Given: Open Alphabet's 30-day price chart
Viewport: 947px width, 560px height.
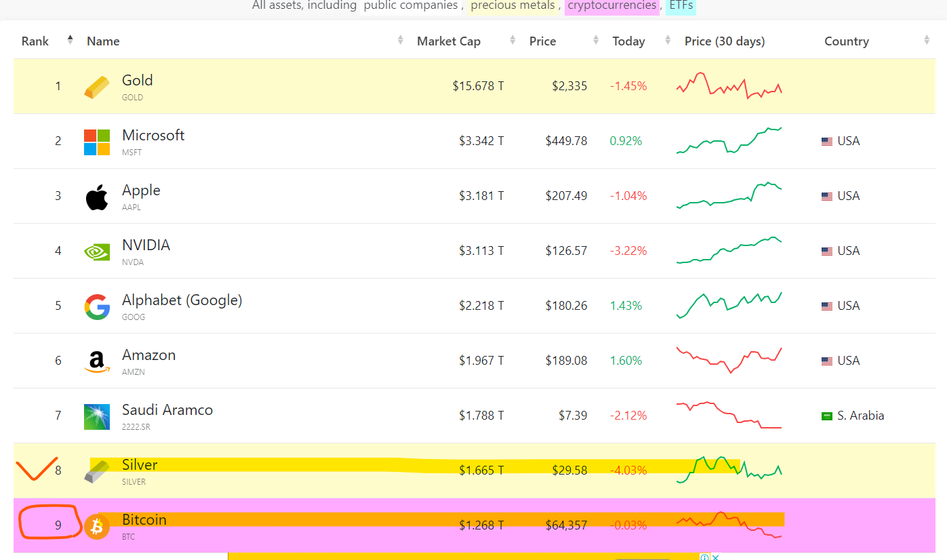Looking at the screenshot, I should point(729,305).
